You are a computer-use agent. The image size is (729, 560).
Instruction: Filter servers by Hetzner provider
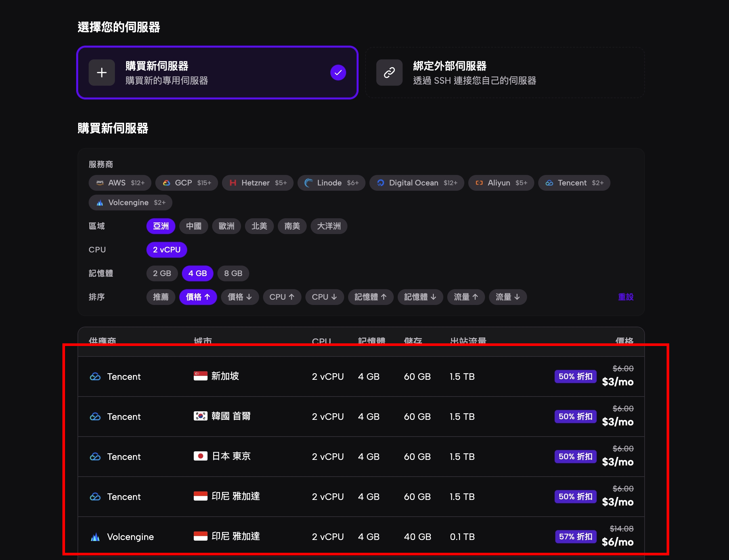coord(257,183)
